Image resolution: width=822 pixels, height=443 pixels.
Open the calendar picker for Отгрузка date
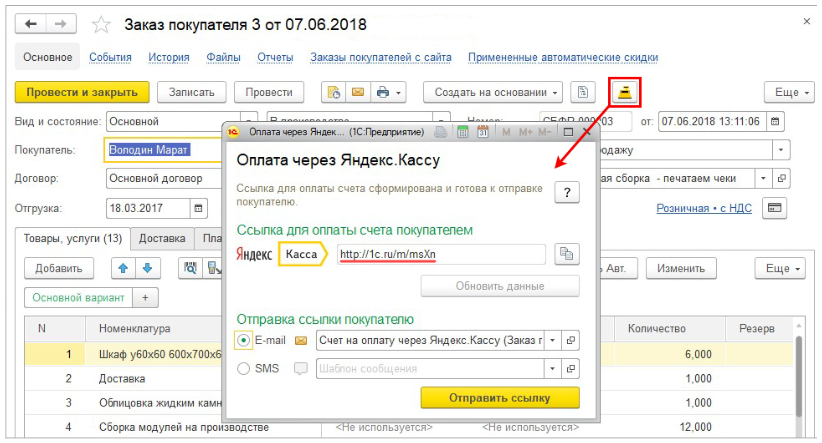(199, 208)
